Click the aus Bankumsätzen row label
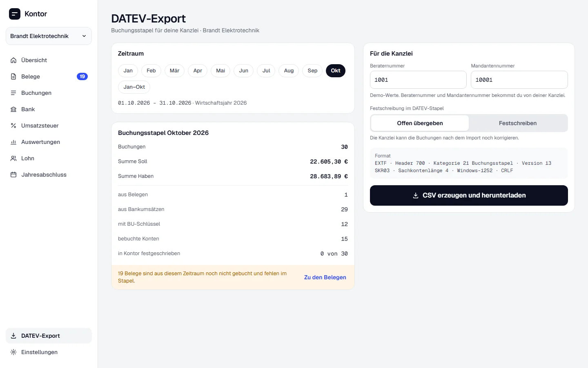 (141, 209)
